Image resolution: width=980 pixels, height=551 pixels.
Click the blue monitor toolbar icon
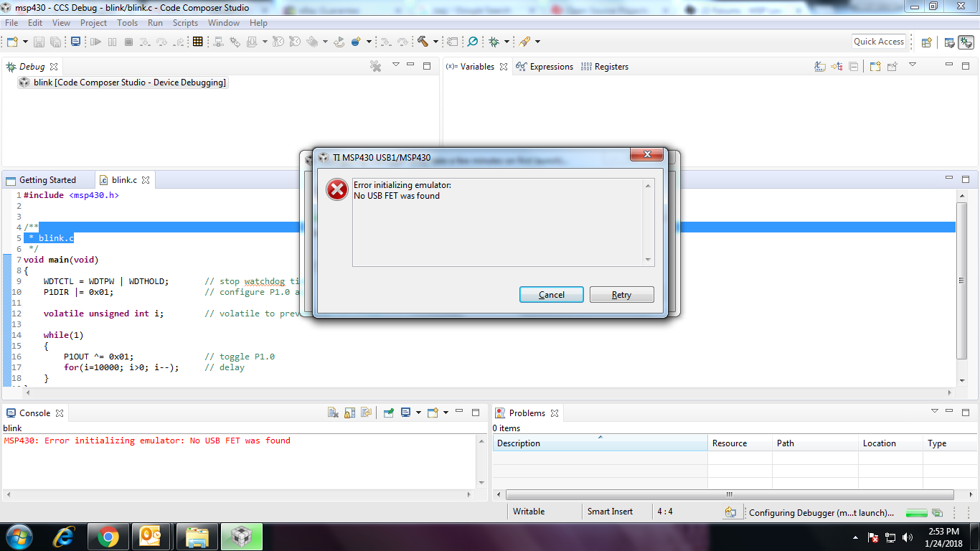(75, 42)
